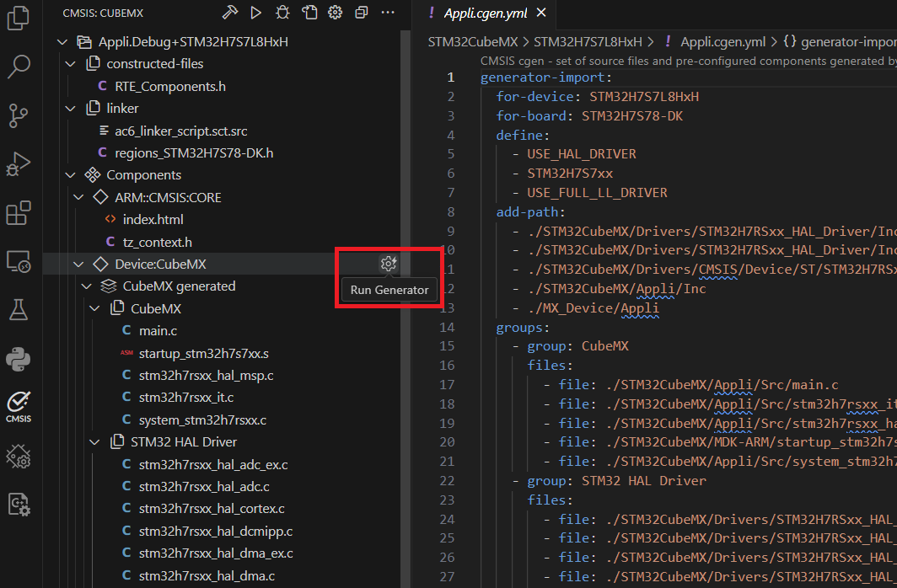This screenshot has width=897, height=588.
Task: Click generator-import breadcrumb segment
Action: [x=848, y=42]
